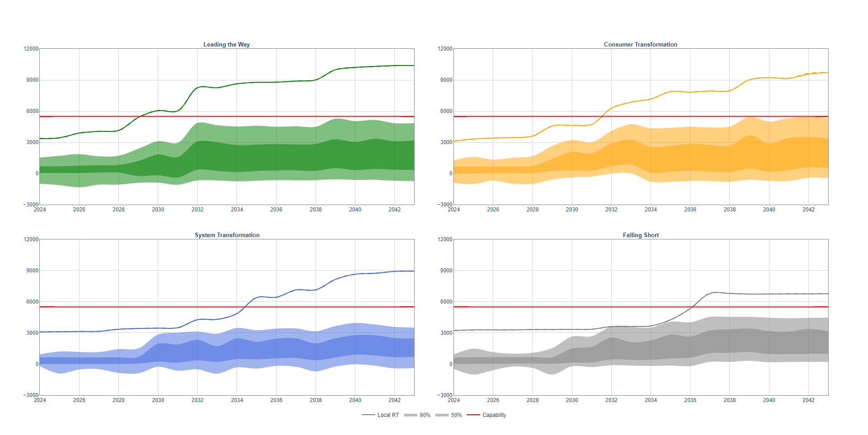Click the 2026 x-axis label under Leading the Way
Image resolution: width=868 pixels, height=435 pixels.
79,210
